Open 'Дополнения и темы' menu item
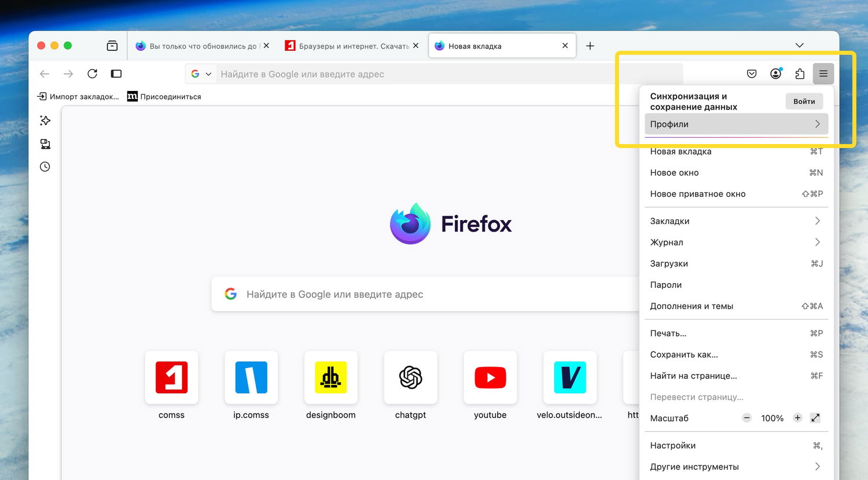 (737, 306)
